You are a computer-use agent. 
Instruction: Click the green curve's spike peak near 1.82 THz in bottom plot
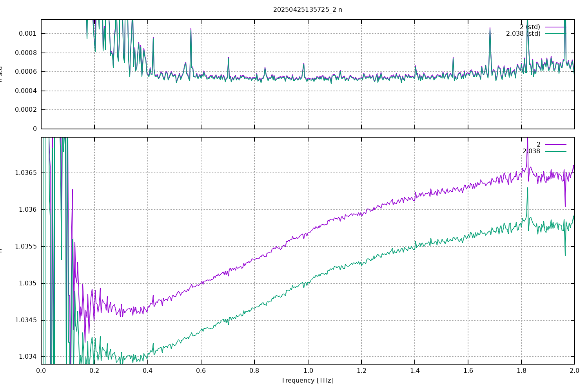tap(527, 188)
